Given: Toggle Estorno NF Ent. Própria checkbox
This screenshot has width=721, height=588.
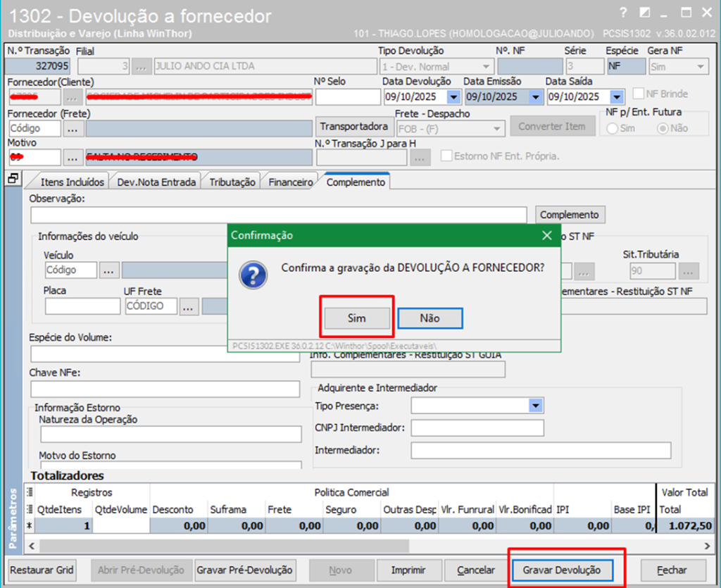Looking at the screenshot, I should [446, 156].
